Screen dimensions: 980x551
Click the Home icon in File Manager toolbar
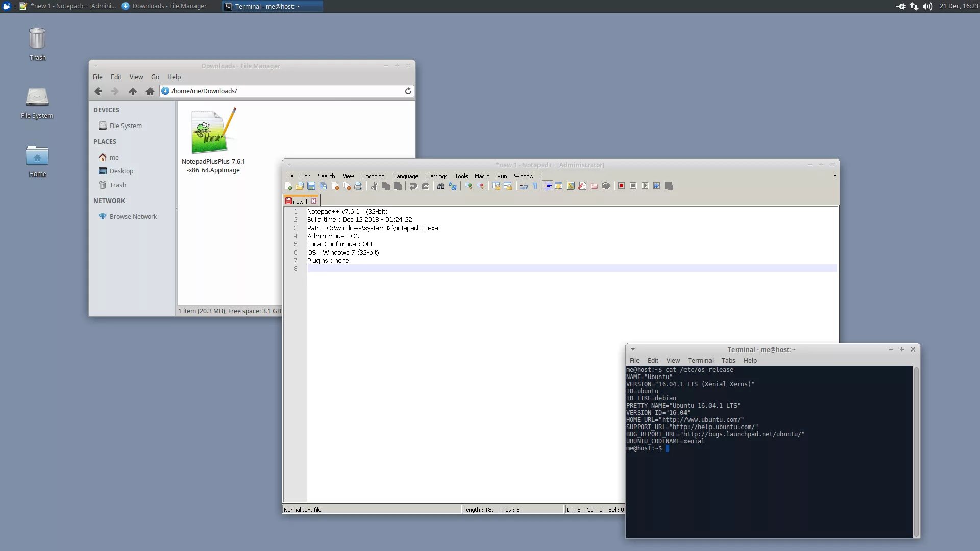pos(150,91)
